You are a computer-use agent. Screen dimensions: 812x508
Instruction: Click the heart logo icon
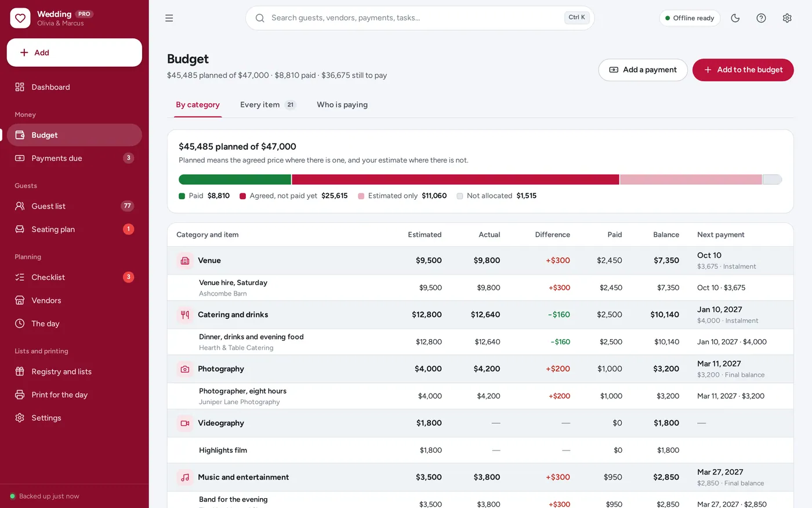coord(20,18)
